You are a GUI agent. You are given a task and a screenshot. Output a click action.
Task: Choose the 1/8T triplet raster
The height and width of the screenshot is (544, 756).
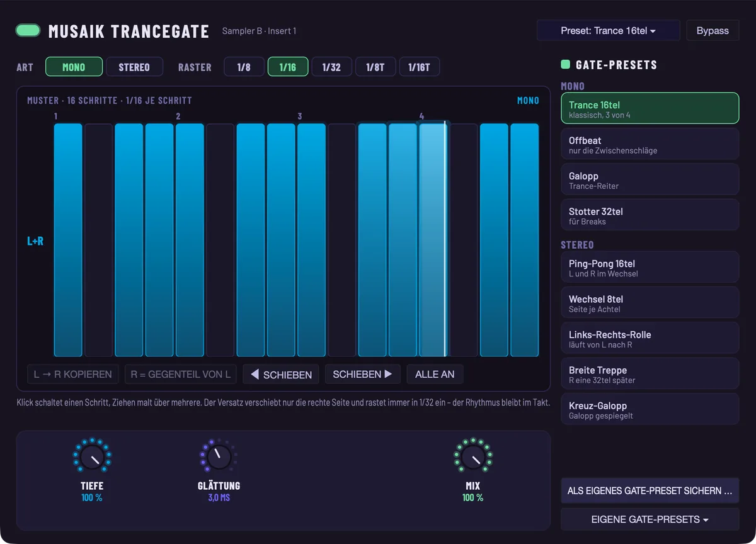pos(375,67)
